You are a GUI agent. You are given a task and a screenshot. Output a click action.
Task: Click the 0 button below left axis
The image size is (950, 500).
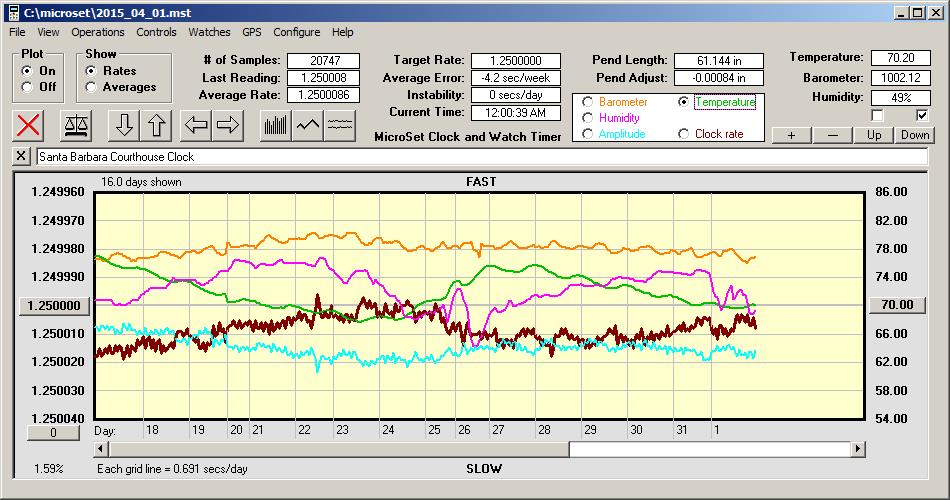(53, 433)
